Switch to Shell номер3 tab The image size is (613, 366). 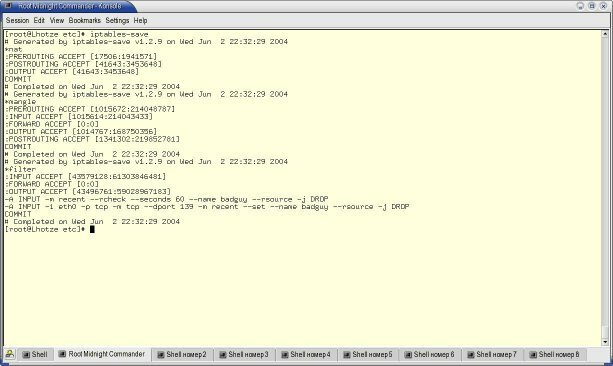[244, 355]
